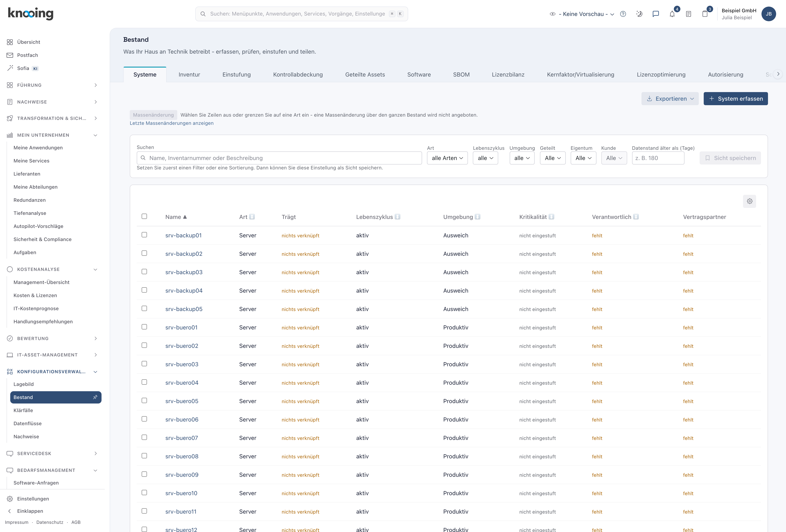
Task: Open Datenschutz footer link
Action: [x=50, y=522]
